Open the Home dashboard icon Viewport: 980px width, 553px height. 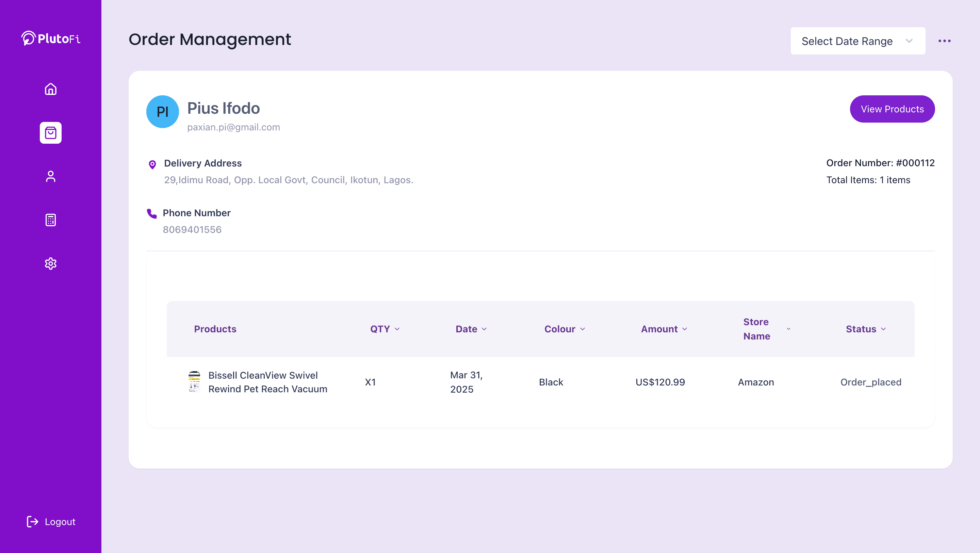(x=51, y=89)
